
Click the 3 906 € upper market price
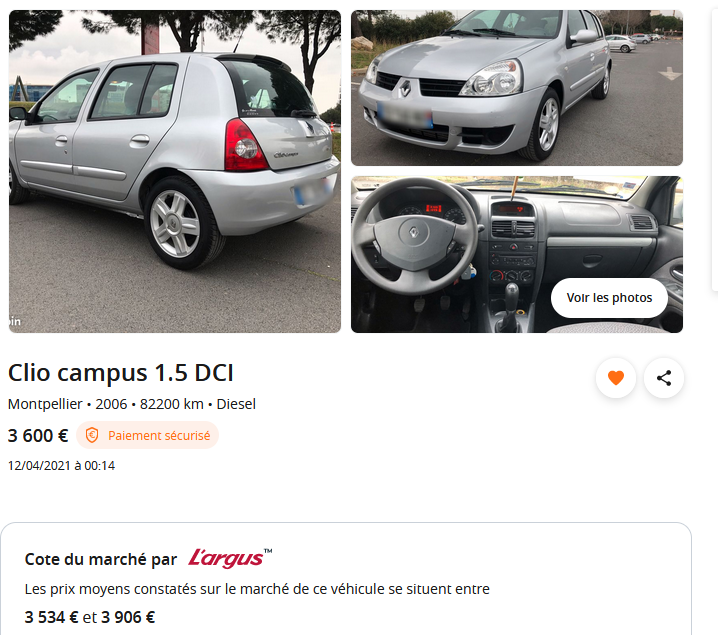click(x=128, y=617)
